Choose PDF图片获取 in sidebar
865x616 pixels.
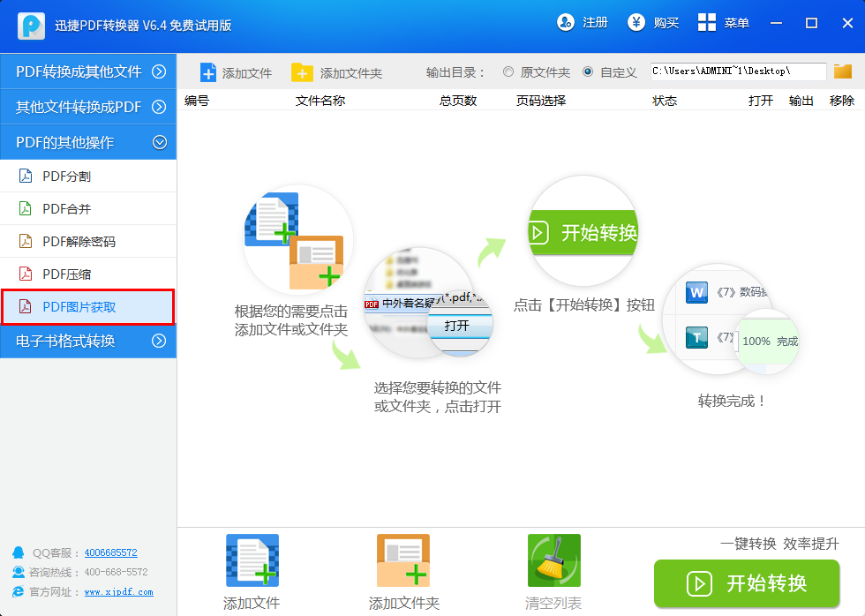tap(88, 306)
